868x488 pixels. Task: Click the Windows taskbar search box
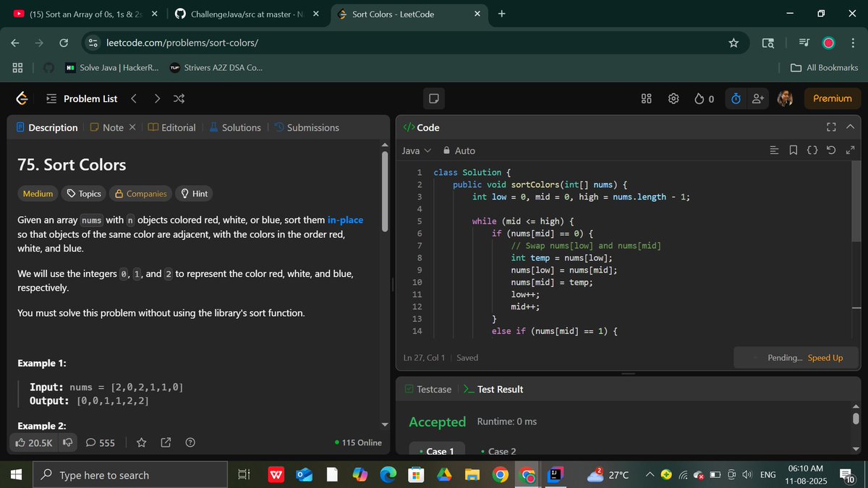point(131,475)
